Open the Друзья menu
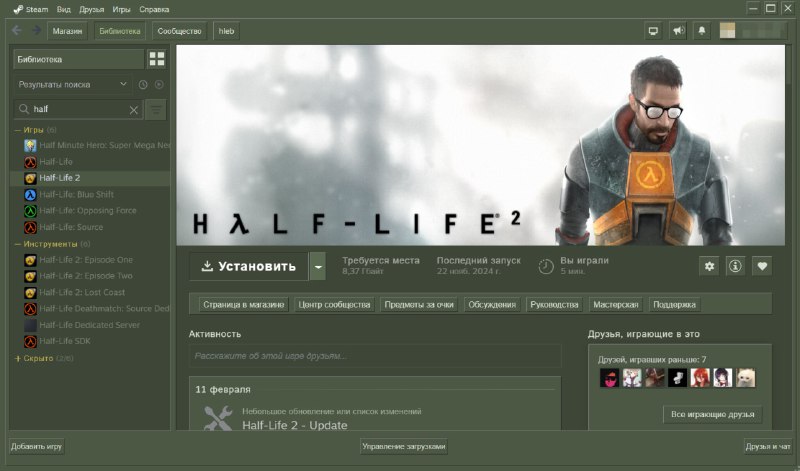800x471 pixels. click(92, 9)
